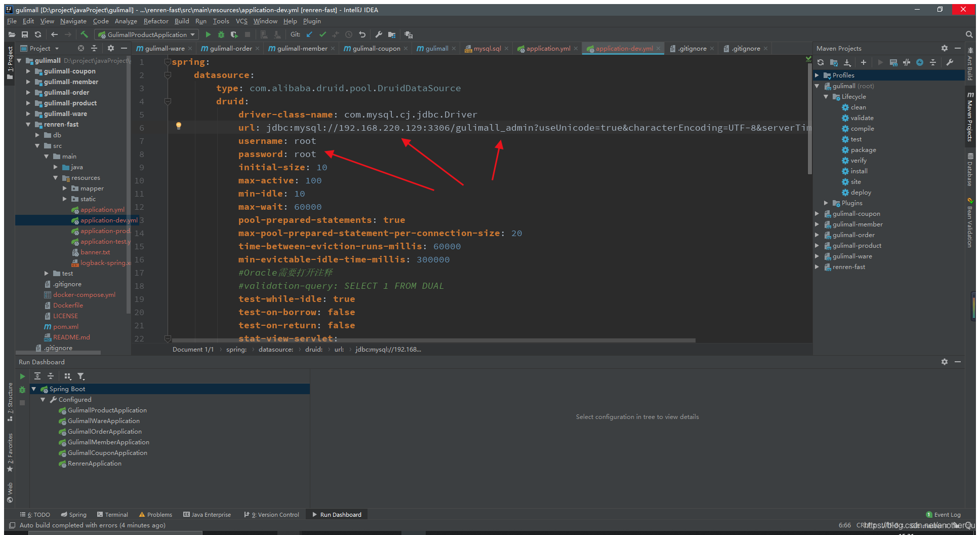Image resolution: width=980 pixels, height=535 pixels.
Task: Open Maven settings wrench icon
Action: pyautogui.click(x=950, y=62)
